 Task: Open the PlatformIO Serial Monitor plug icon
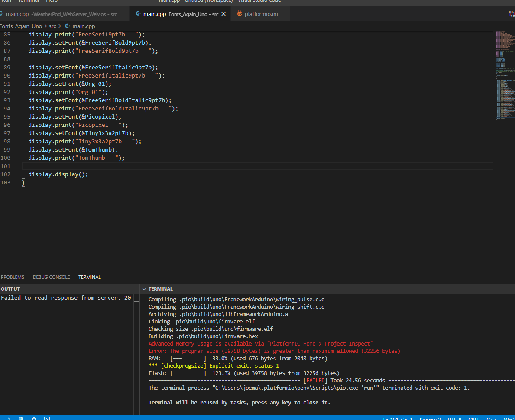click(34, 418)
